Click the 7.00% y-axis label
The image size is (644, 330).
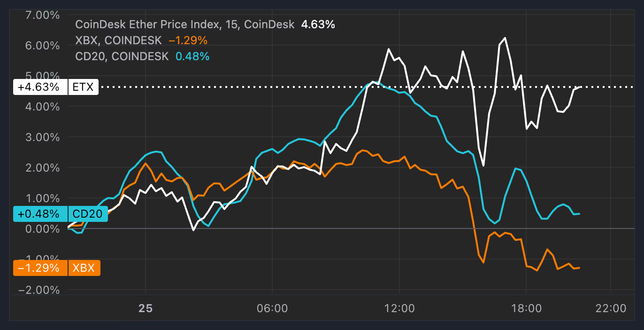pos(39,15)
